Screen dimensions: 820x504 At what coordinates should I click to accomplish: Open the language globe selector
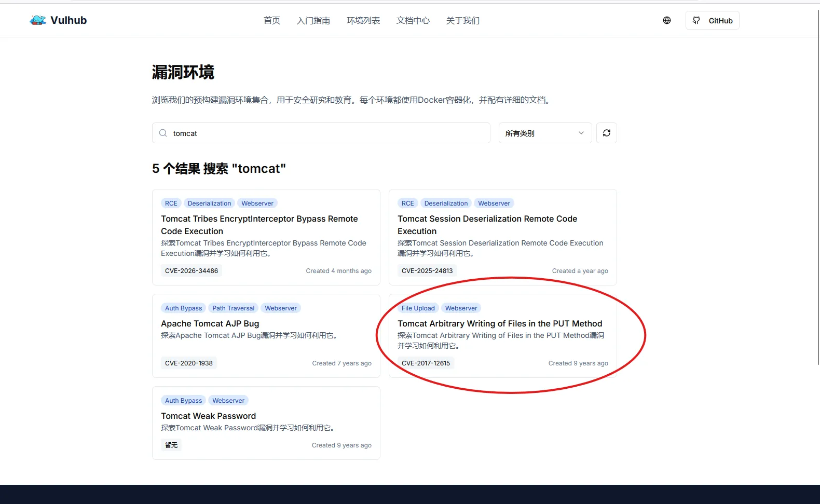tap(667, 20)
